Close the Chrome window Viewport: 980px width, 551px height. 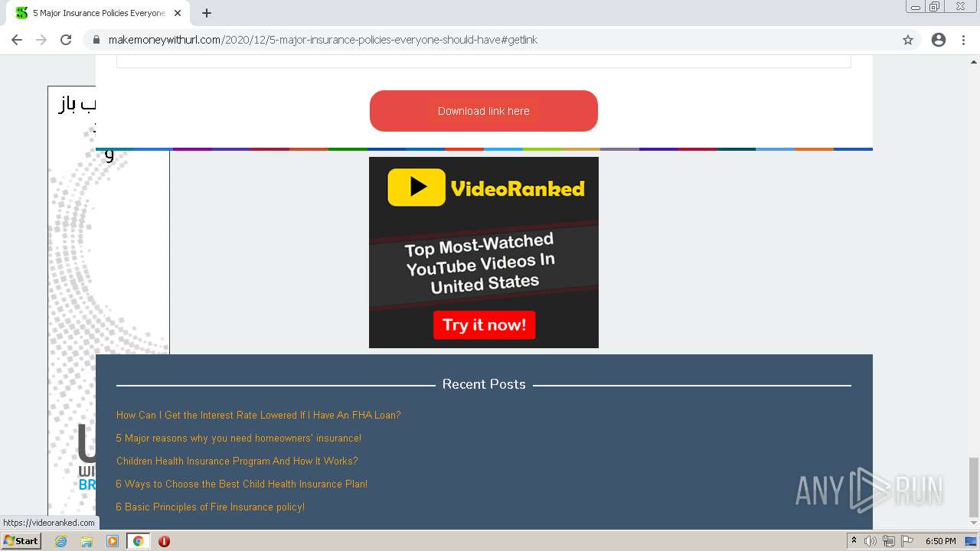(961, 7)
